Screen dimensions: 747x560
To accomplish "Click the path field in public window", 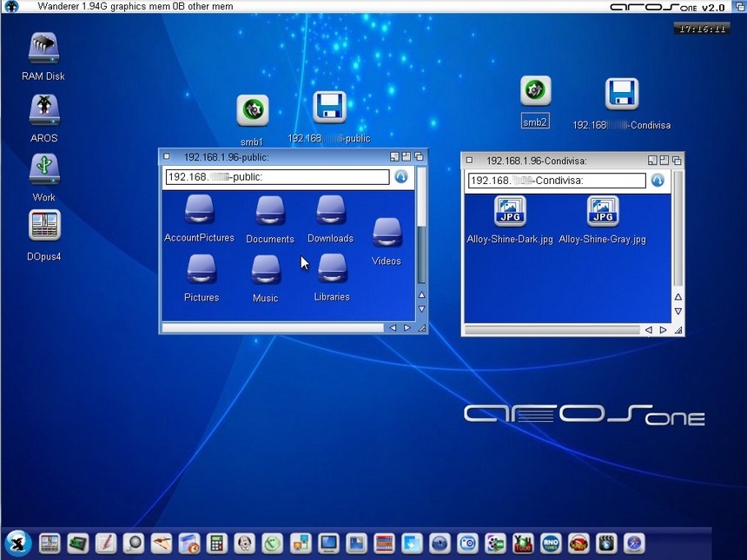I will [276, 177].
